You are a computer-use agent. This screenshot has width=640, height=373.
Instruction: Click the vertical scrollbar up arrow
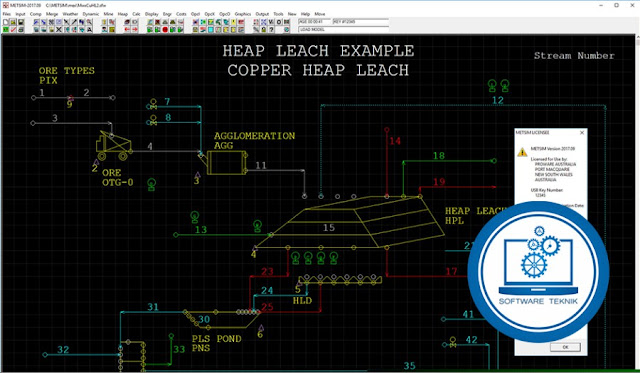(x=637, y=38)
